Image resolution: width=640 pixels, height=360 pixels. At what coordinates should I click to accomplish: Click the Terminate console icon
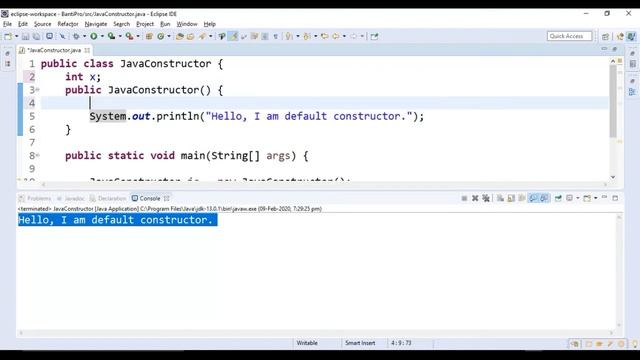464,198
